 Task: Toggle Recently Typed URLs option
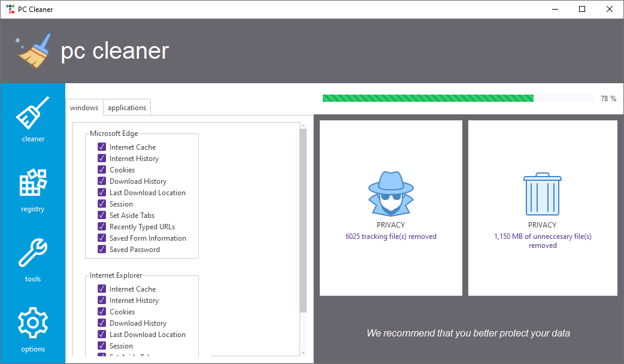pyautogui.click(x=101, y=226)
